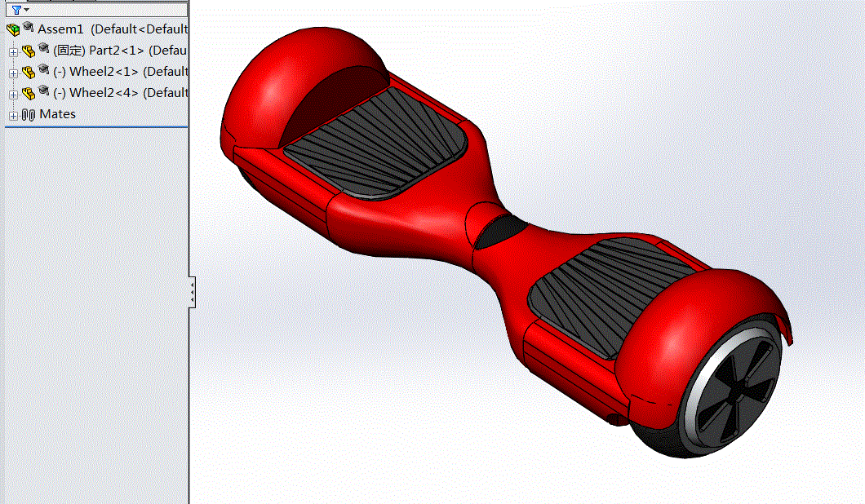Select the Mates folder label
Image resolution: width=865 pixels, height=504 pixels.
(x=57, y=114)
